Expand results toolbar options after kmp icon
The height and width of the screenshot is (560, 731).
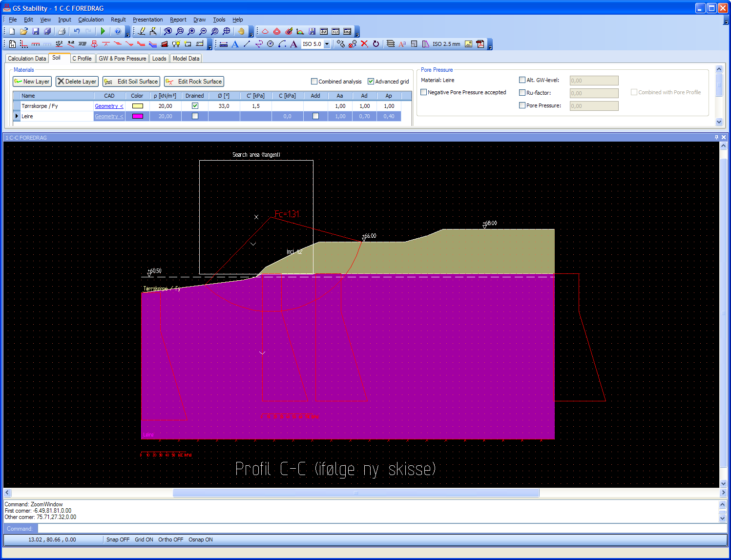[357, 32]
